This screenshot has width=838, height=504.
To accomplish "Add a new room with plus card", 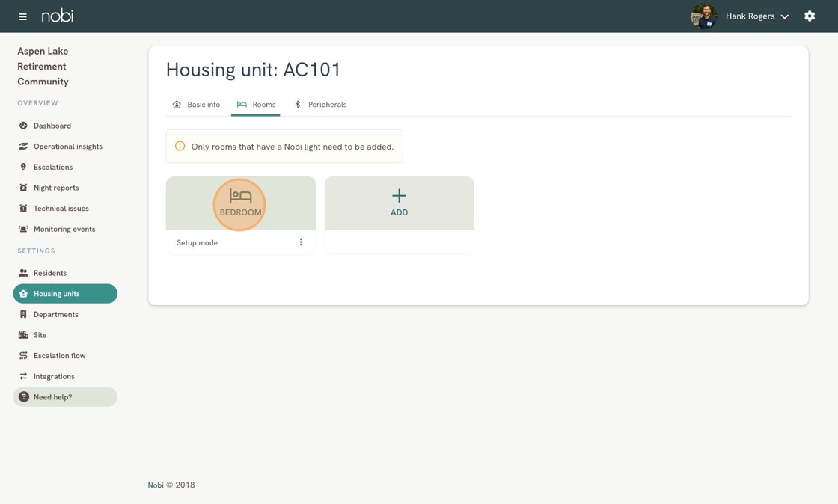I will pos(400,203).
